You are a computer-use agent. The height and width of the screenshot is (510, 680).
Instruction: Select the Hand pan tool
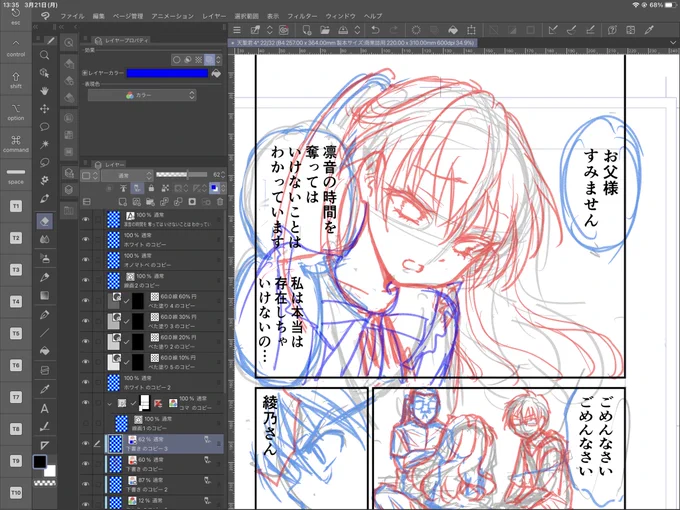(44, 91)
